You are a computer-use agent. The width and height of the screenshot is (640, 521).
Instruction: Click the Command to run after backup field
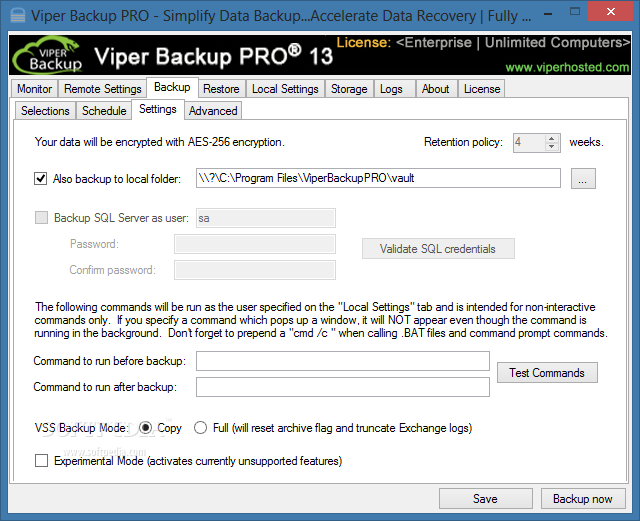click(343, 387)
